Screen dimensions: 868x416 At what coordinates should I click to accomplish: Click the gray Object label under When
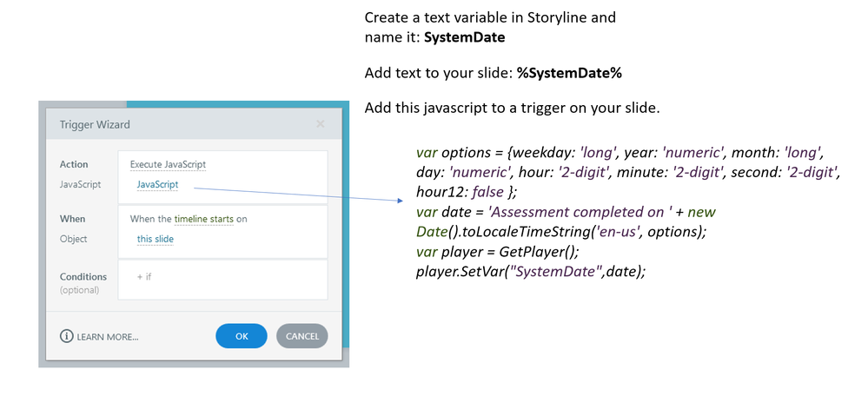pyautogui.click(x=74, y=239)
